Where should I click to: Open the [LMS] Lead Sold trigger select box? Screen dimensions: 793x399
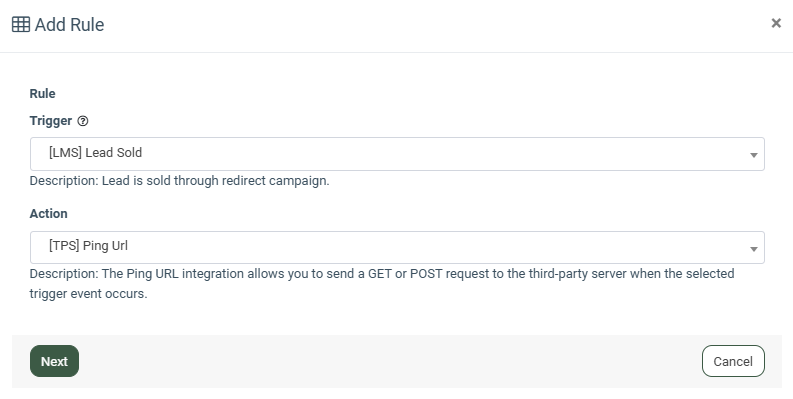click(397, 154)
